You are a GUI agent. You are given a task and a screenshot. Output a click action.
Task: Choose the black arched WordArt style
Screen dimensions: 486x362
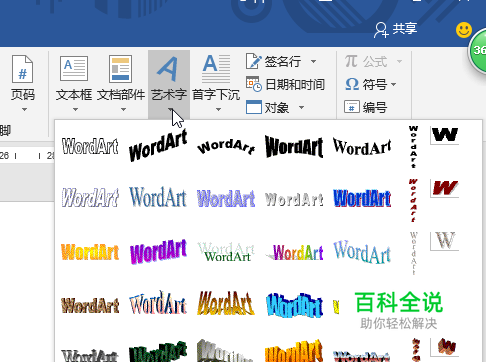pos(226,146)
